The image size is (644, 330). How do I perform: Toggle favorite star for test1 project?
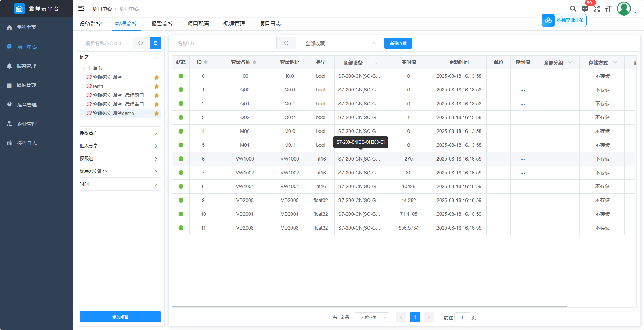coord(157,86)
